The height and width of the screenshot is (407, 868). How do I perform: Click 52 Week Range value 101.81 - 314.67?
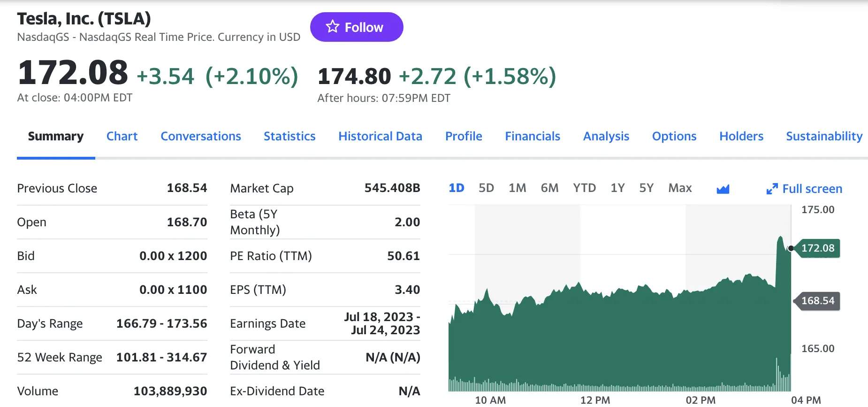pos(162,357)
